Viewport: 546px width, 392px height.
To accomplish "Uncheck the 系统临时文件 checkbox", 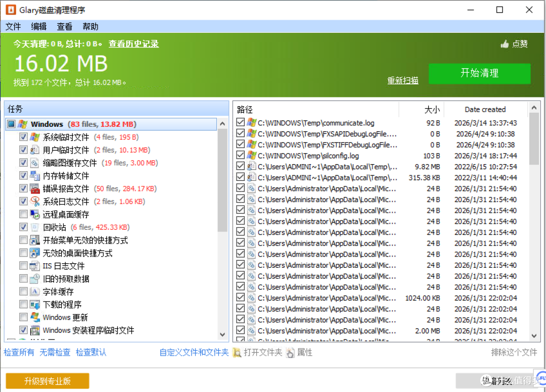I will tap(23, 137).
